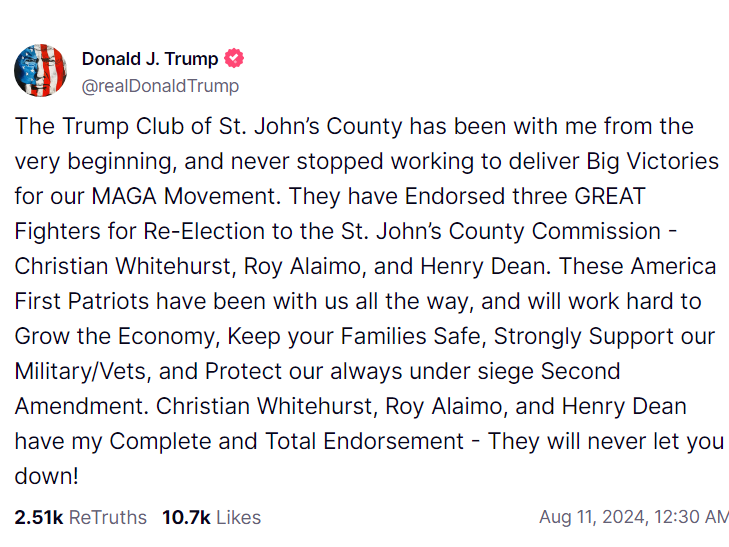Viewport: 729px width, 547px height.
Task: Click the word "Likes" below the post
Action: pyautogui.click(x=238, y=517)
